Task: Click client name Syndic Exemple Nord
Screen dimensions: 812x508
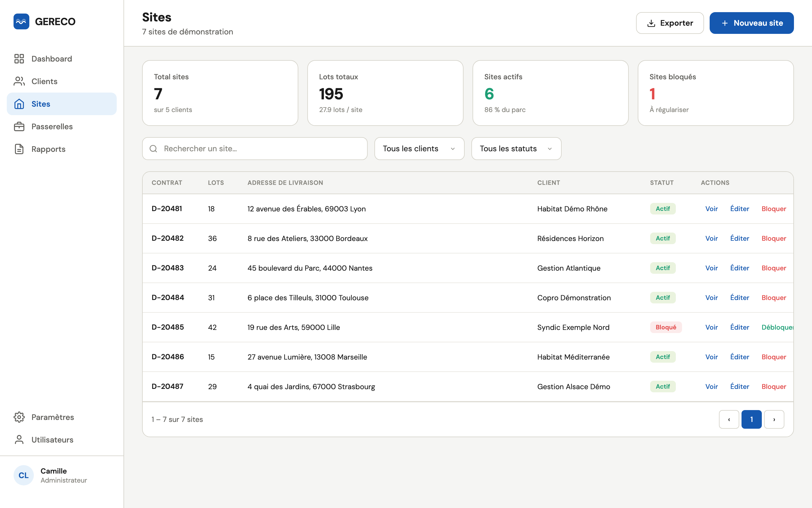Action: tap(573, 327)
